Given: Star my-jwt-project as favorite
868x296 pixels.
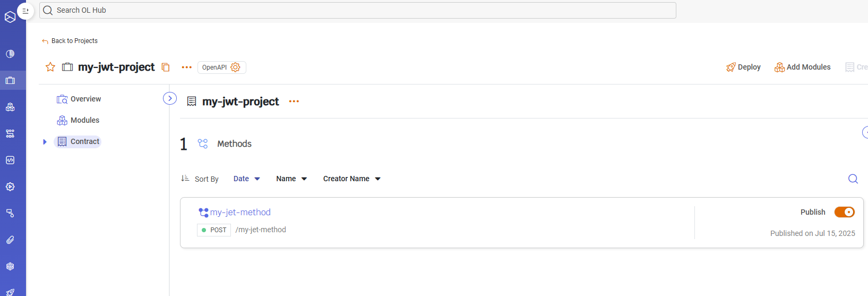Looking at the screenshot, I should pos(50,67).
